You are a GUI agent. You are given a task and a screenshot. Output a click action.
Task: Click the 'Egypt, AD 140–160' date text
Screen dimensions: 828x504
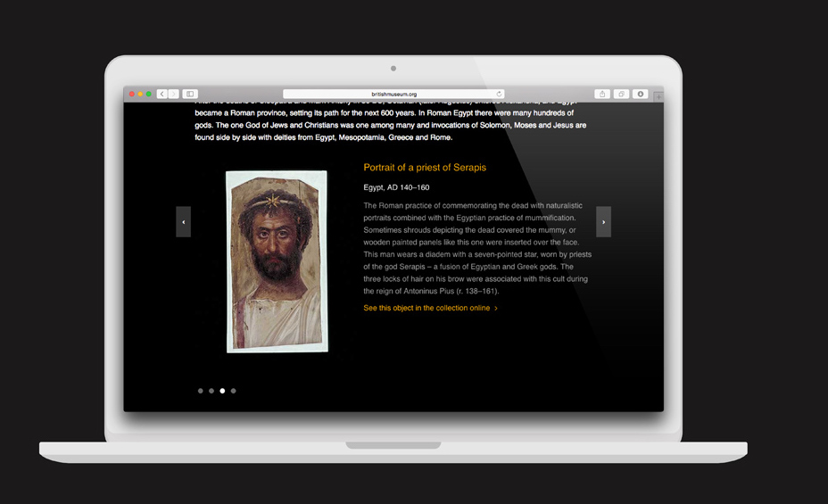coord(396,187)
